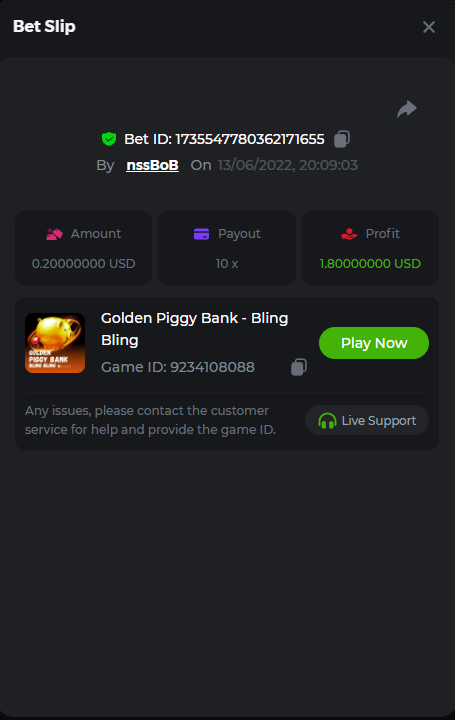This screenshot has width=455, height=720.
Task: Copy the Game ID 9234108088
Action: pyautogui.click(x=299, y=367)
